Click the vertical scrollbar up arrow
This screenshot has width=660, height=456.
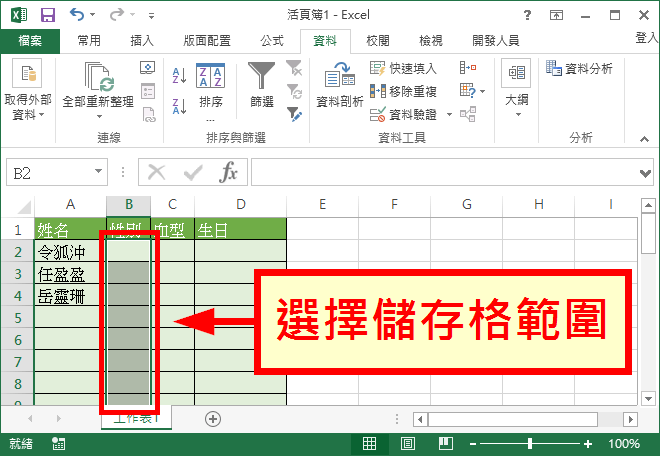click(648, 206)
